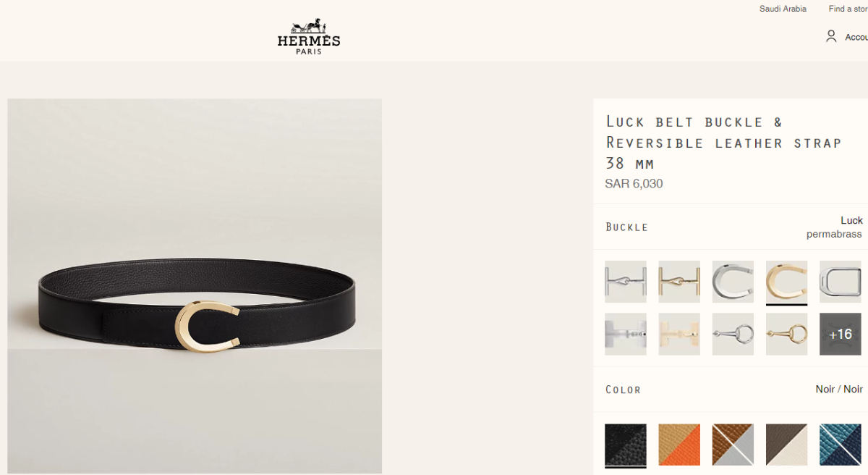Select the gold H buckle thumbnail
This screenshot has width=868, height=475.
679,282
